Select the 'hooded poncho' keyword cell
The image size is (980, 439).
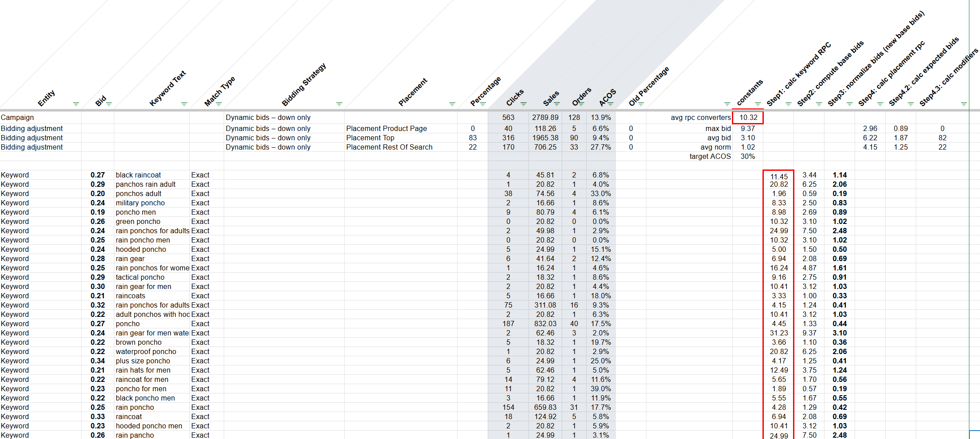pos(152,249)
